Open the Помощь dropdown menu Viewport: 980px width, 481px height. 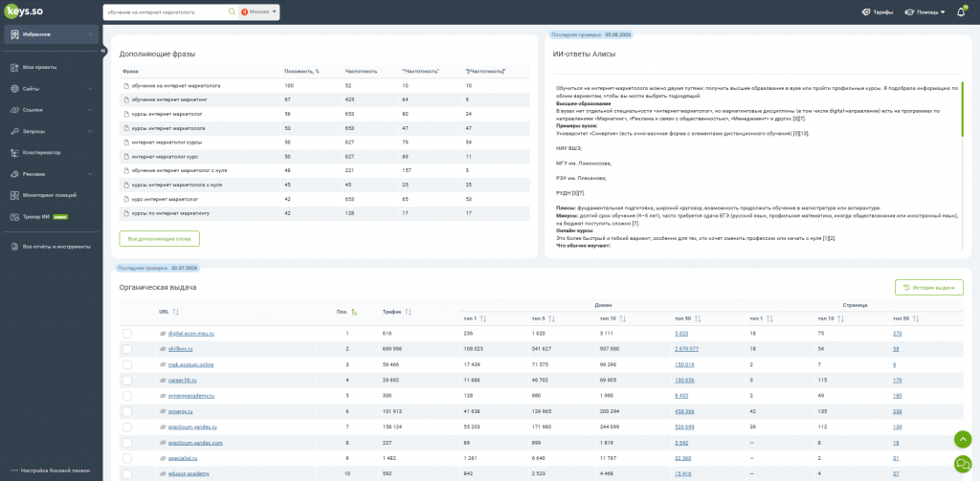pyautogui.click(x=925, y=11)
